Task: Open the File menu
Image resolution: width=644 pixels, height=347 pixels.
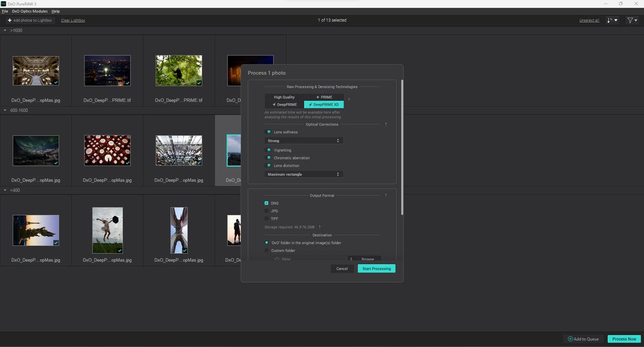Action: pos(5,11)
